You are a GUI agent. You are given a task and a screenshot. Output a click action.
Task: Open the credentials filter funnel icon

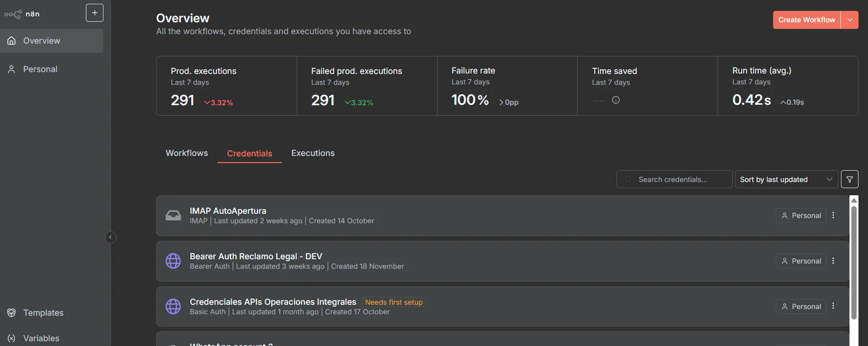click(x=849, y=180)
